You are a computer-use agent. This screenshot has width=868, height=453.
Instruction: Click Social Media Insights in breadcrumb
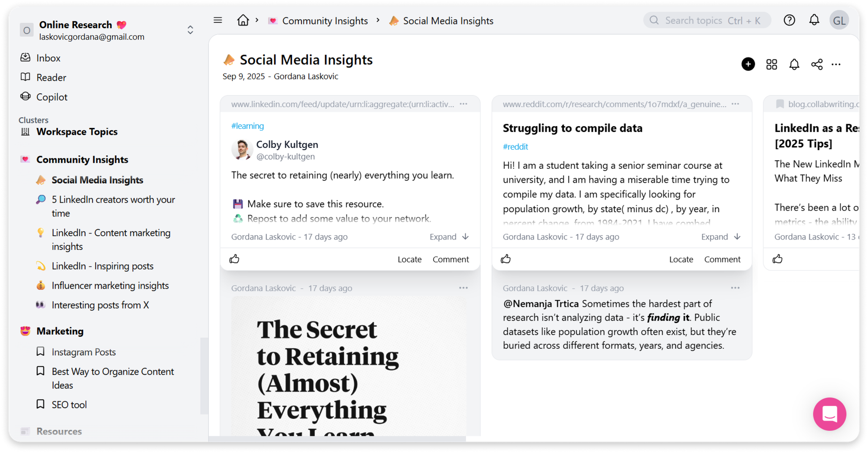[448, 21]
